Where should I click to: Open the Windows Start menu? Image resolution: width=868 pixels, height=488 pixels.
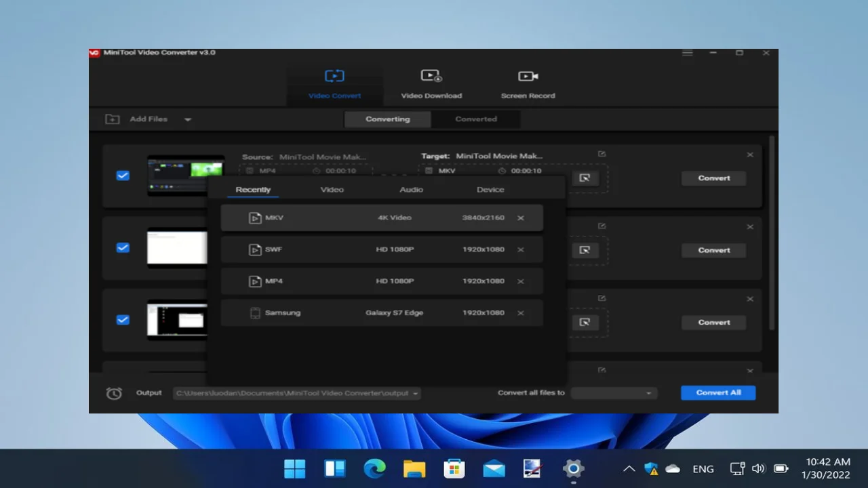[295, 468]
